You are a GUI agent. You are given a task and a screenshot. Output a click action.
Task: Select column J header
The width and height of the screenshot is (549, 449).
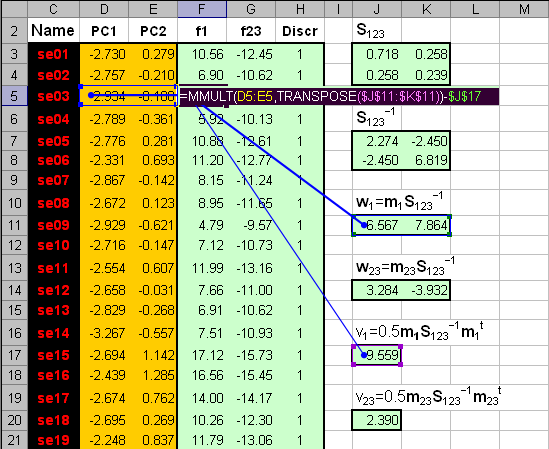pyautogui.click(x=377, y=9)
